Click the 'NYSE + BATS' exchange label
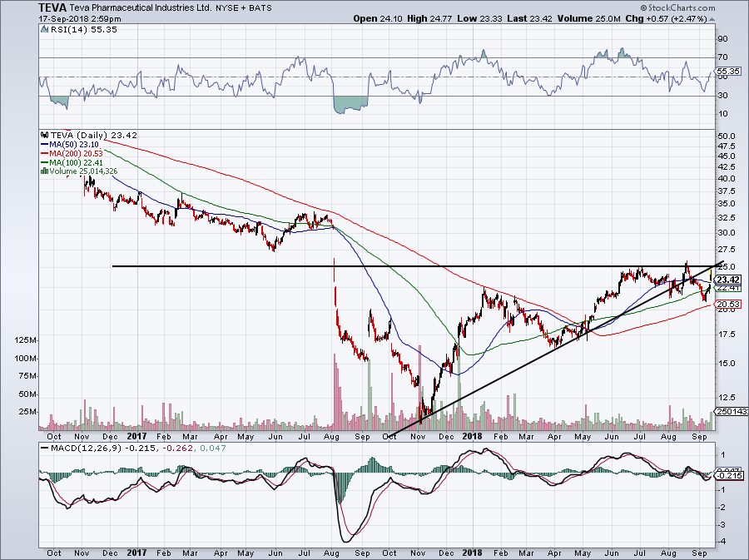749x560 pixels. pyautogui.click(x=244, y=8)
